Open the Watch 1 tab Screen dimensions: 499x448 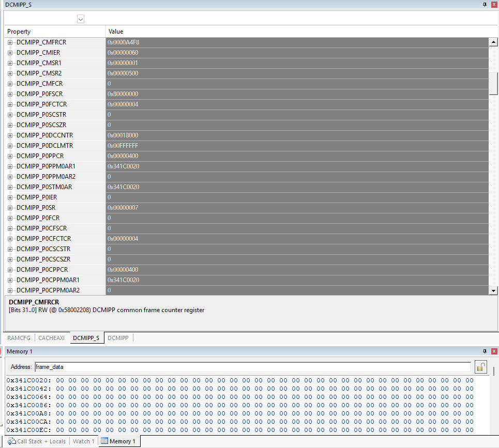coord(83,441)
